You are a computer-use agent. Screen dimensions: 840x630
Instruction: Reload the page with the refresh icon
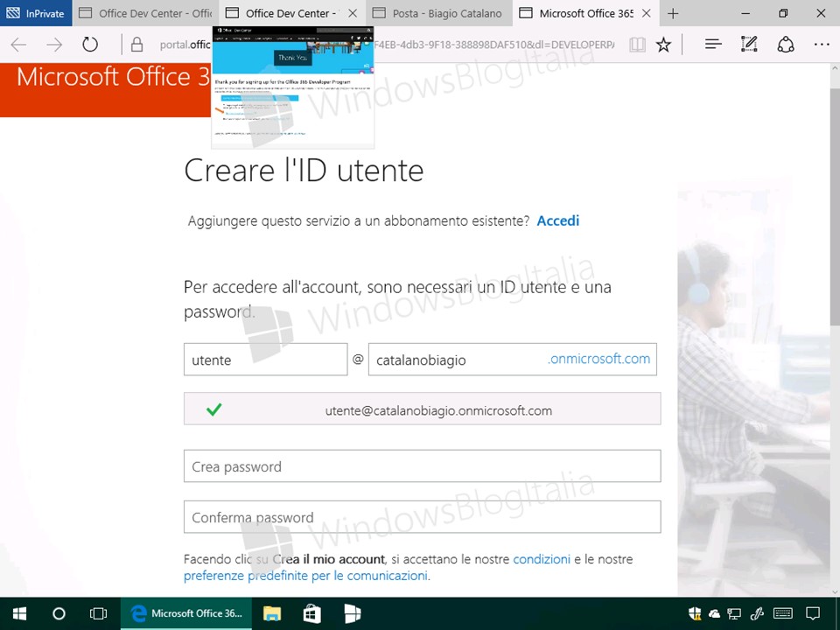click(x=90, y=45)
